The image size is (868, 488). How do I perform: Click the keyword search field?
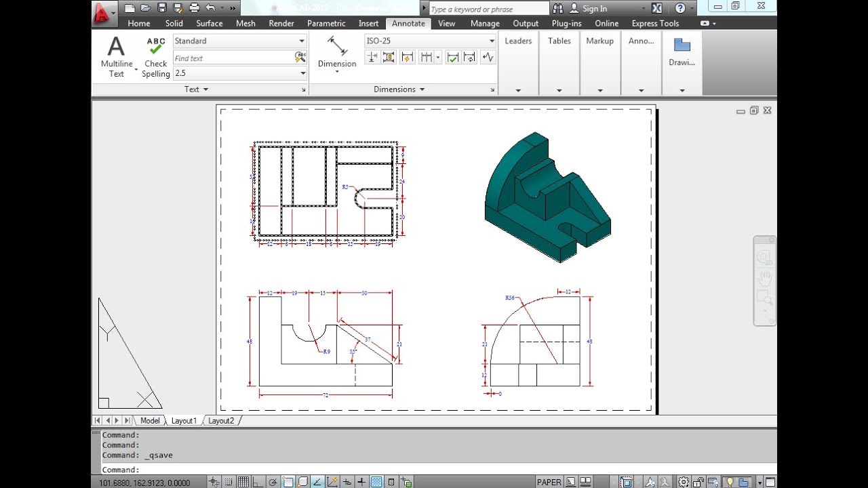(x=489, y=9)
